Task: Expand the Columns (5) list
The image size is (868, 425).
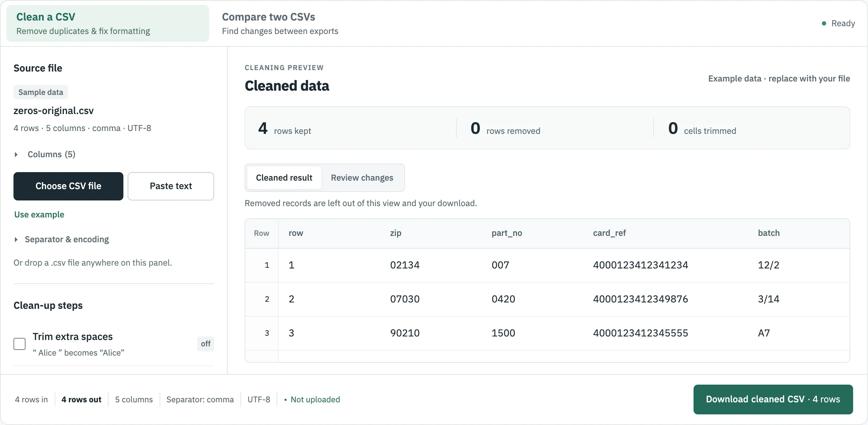Action: pyautogui.click(x=45, y=154)
